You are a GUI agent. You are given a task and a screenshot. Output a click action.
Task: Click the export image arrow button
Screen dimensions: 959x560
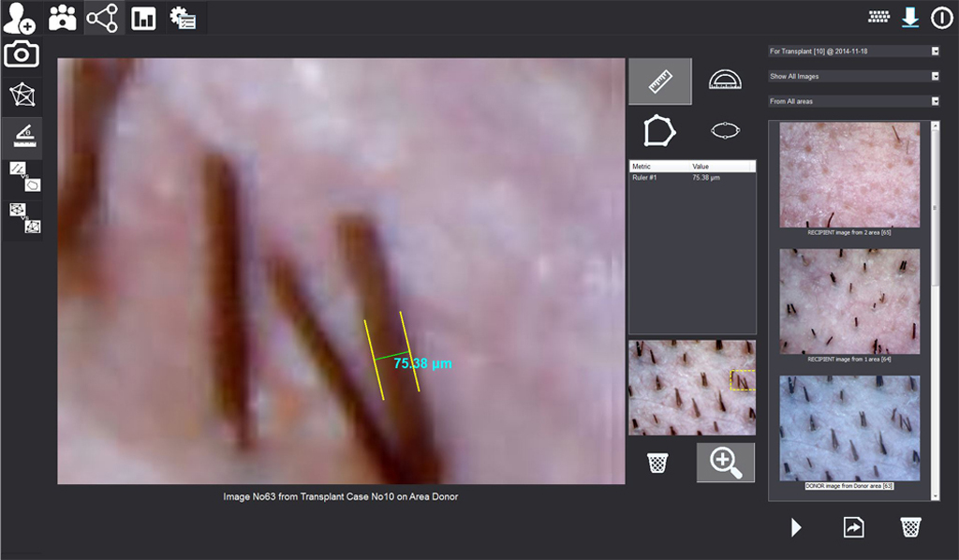pos(853,527)
